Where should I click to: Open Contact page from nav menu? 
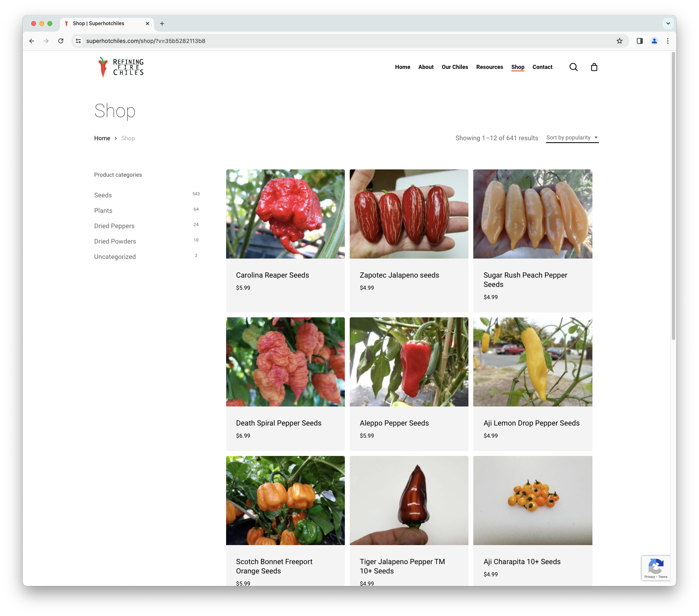coord(542,67)
